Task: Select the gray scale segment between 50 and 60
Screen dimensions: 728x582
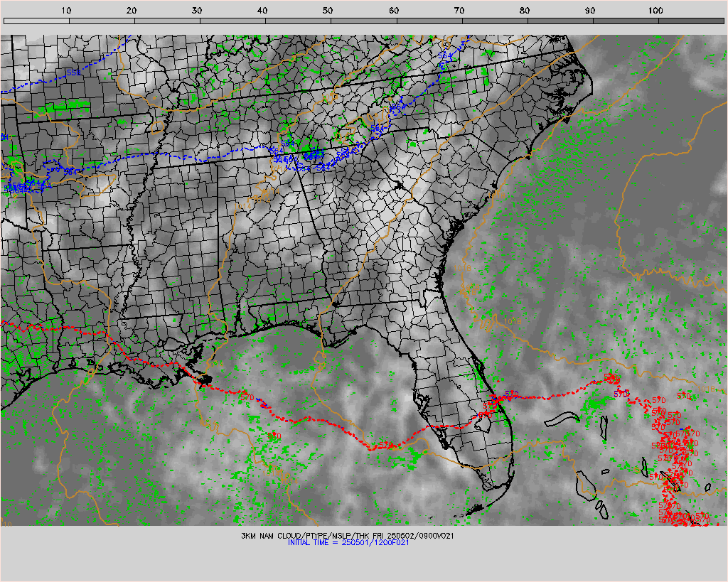Action: click(x=364, y=21)
